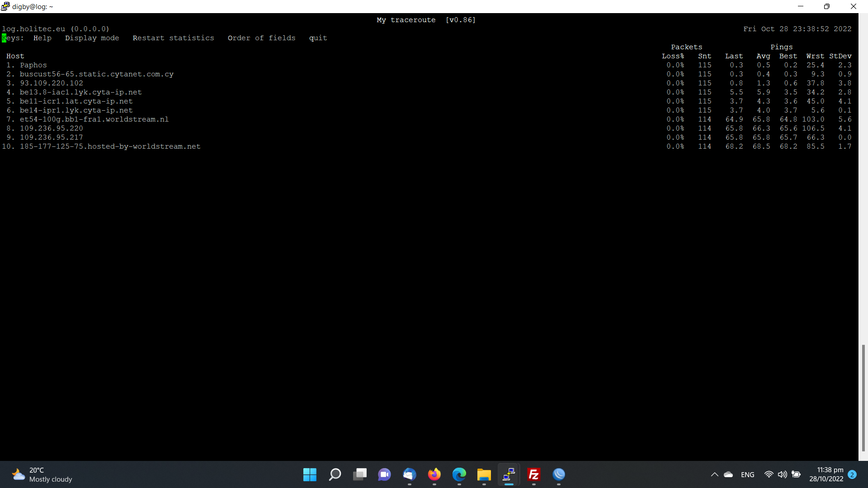Switch to Firefox from the taskbar
868x488 pixels.
coord(434,474)
